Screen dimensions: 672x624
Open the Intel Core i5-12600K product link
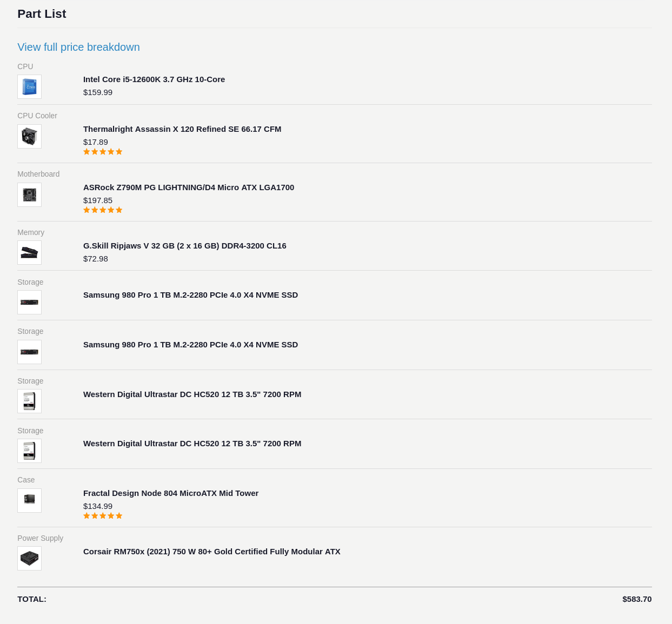coord(154,79)
